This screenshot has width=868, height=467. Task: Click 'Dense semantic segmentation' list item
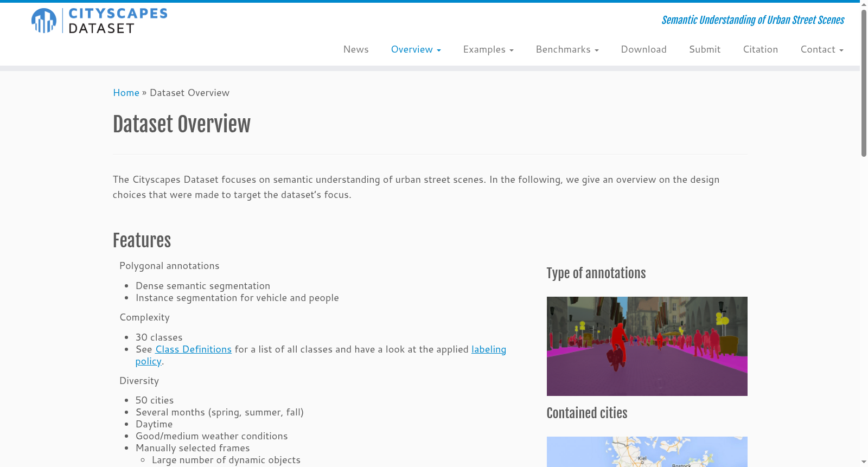tap(203, 286)
